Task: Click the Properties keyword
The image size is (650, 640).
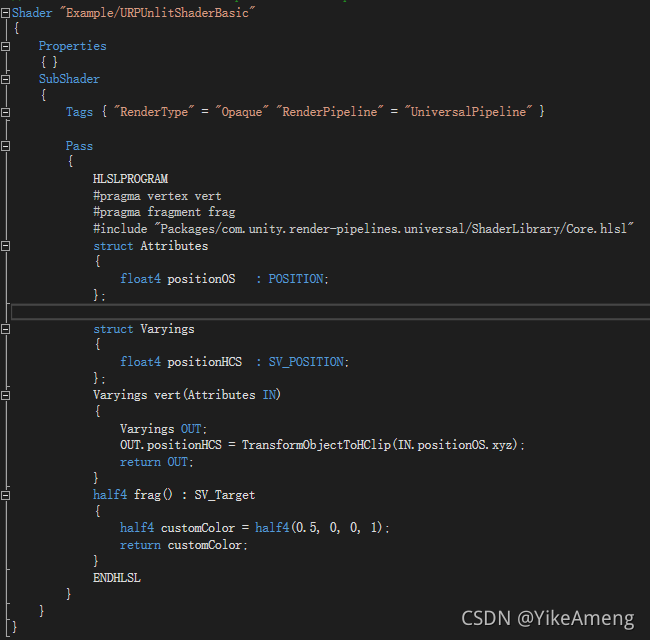Action: click(73, 46)
